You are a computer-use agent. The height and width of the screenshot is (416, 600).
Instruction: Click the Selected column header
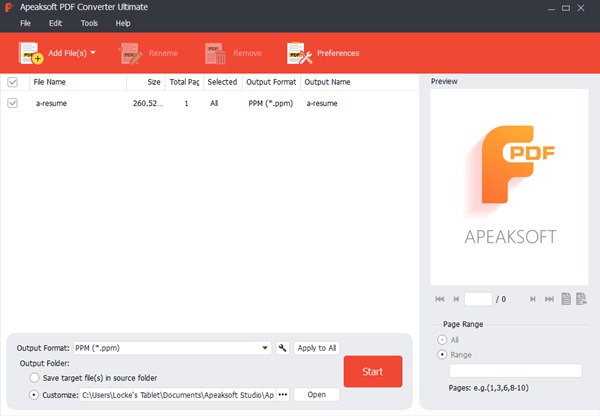[x=223, y=82]
